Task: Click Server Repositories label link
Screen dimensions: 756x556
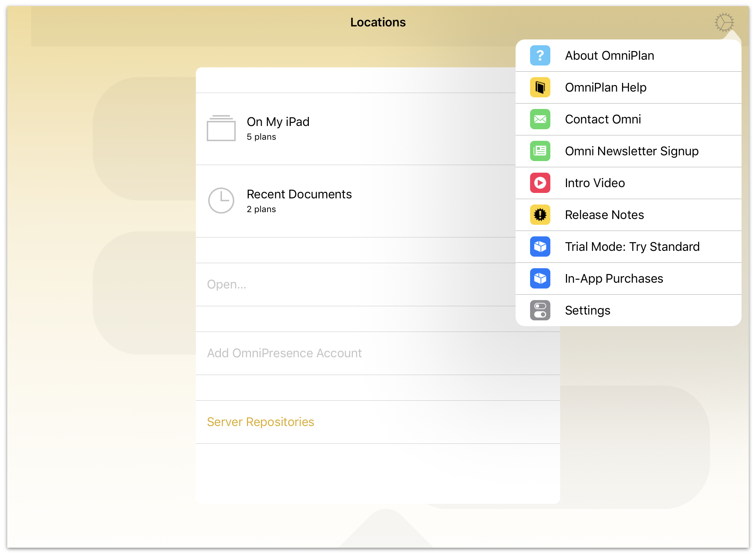Action: [260, 422]
